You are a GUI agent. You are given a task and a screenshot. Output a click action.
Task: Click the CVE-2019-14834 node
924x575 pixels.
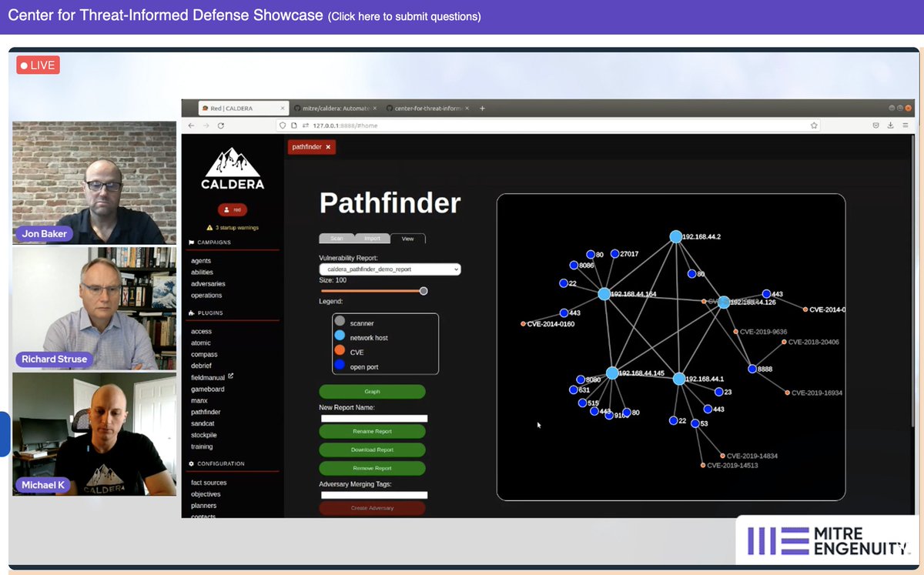pos(722,456)
